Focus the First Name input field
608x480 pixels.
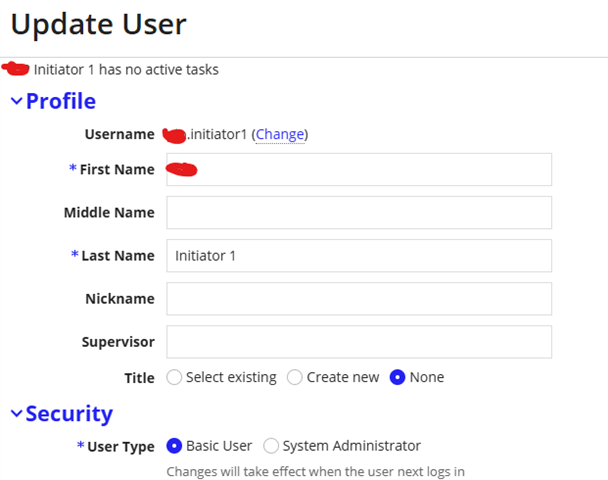tap(359, 170)
